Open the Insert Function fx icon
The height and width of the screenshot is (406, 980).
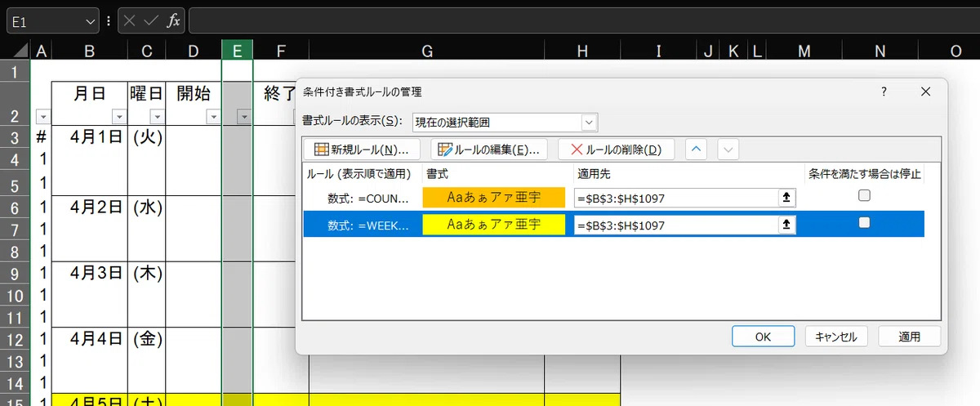click(174, 21)
